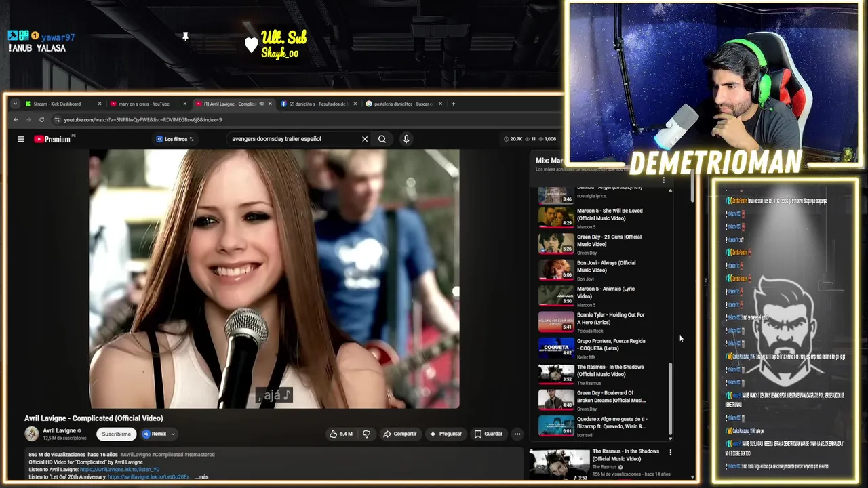The width and height of the screenshot is (868, 488).
Task: Click the video title Complicated (Official Video)
Action: (x=94, y=418)
